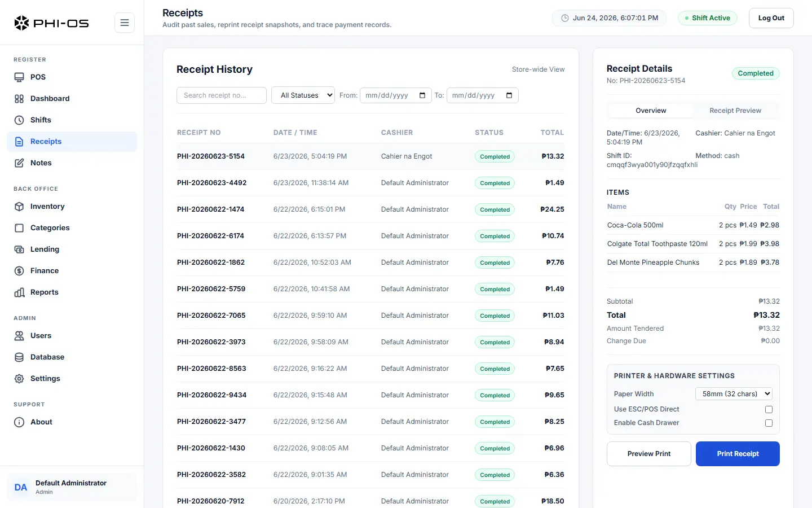Screen dimensions: 812x508
Task: Open the All Statuses filter dropdown
Action: point(303,95)
